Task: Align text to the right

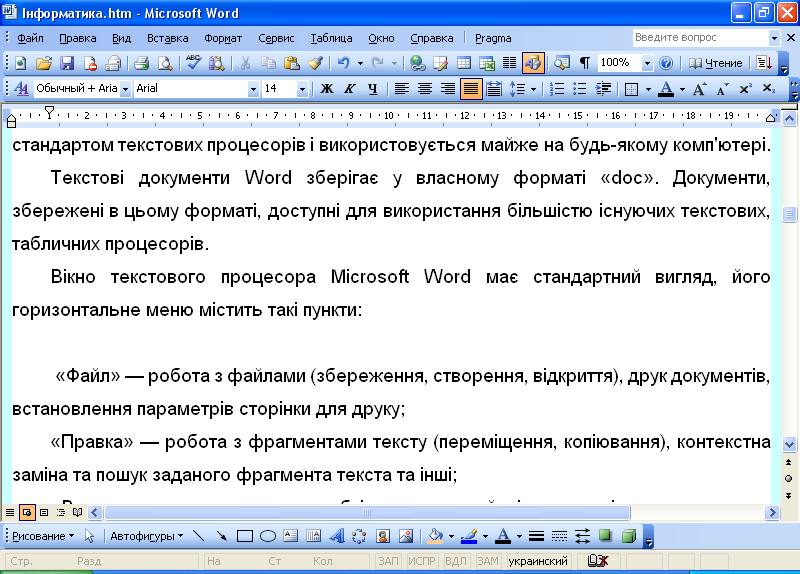Action: [x=448, y=89]
